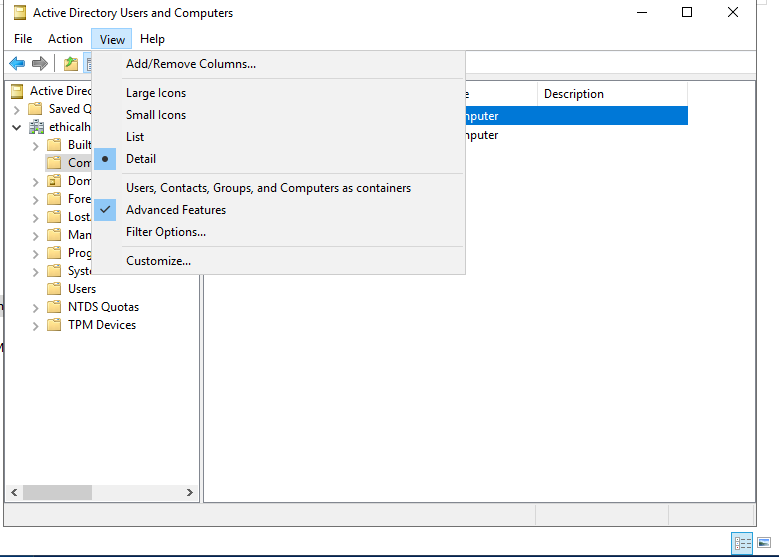Image resolution: width=779 pixels, height=557 pixels.
Task: Click the ethicalh domain icon in tree
Action: [x=36, y=127]
